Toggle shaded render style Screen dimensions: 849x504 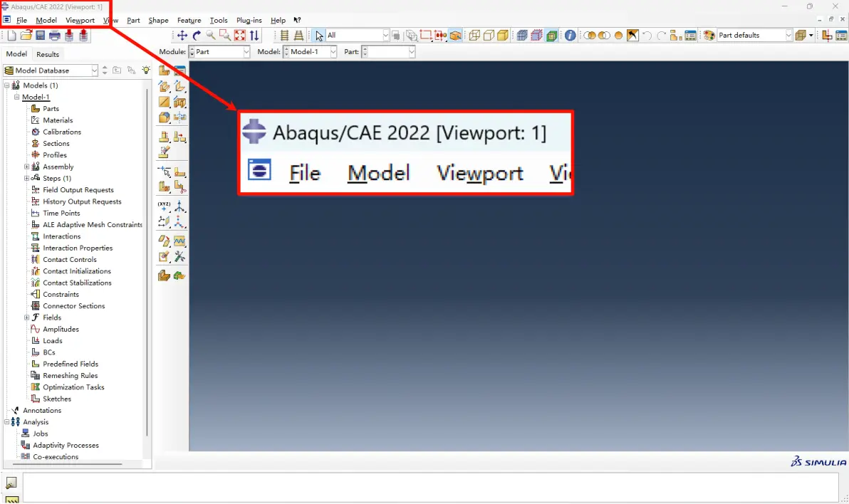502,36
